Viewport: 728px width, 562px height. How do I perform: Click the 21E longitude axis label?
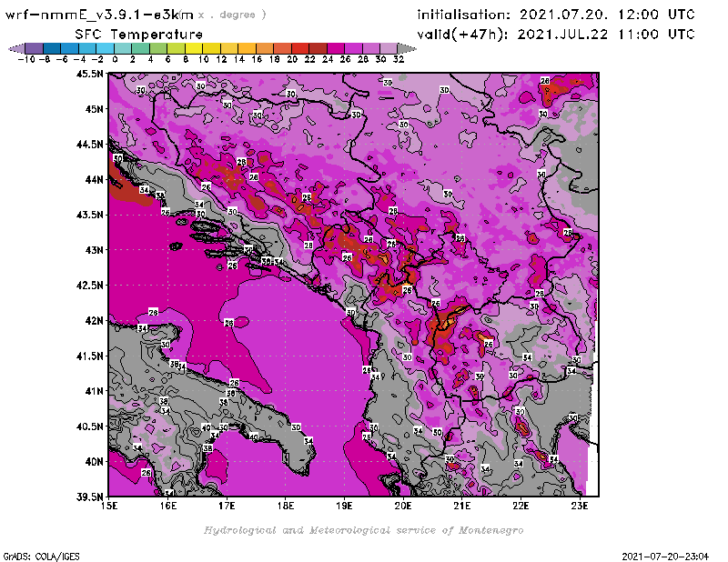click(462, 506)
